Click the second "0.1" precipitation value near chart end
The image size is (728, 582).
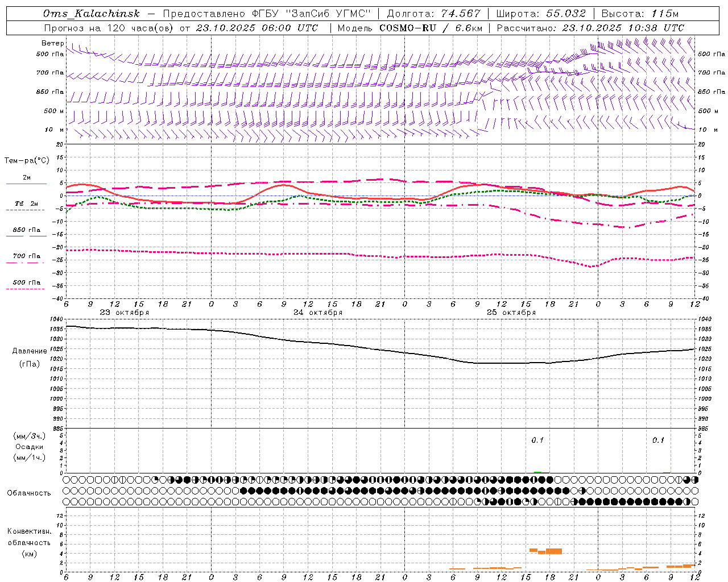pos(658,440)
